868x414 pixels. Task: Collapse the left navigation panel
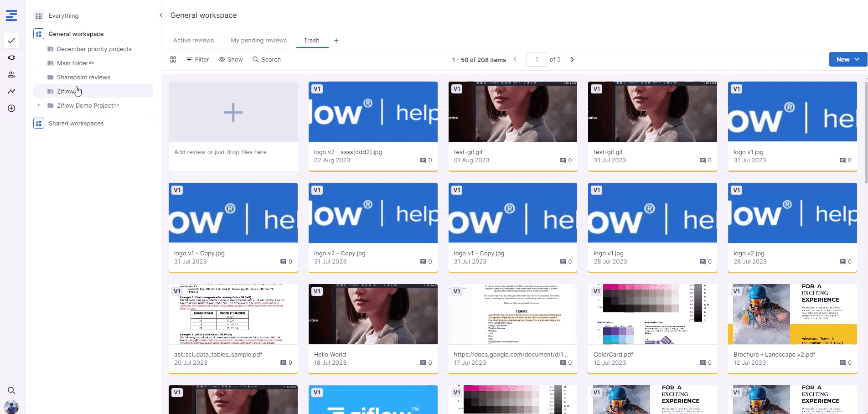[x=161, y=15]
